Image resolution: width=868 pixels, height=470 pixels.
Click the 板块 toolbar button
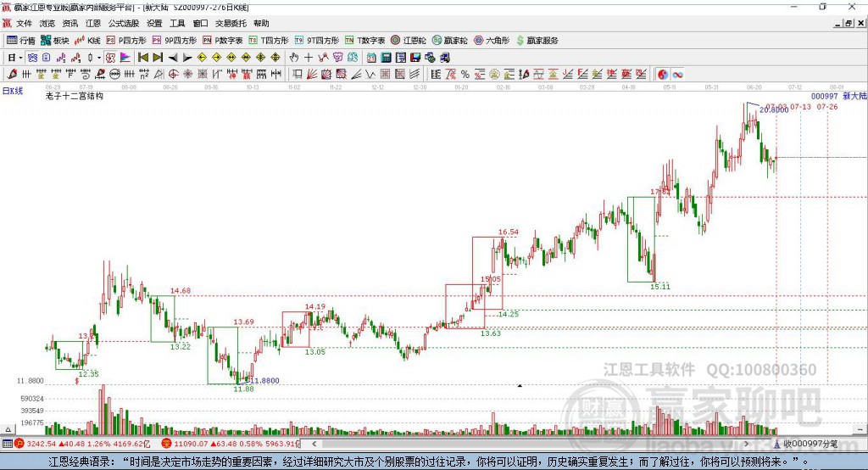[55, 41]
